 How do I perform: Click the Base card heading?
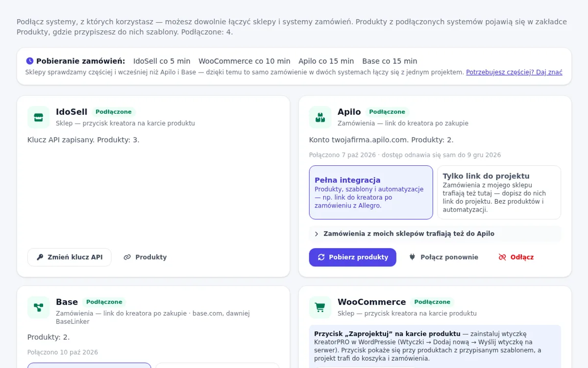coord(67,302)
